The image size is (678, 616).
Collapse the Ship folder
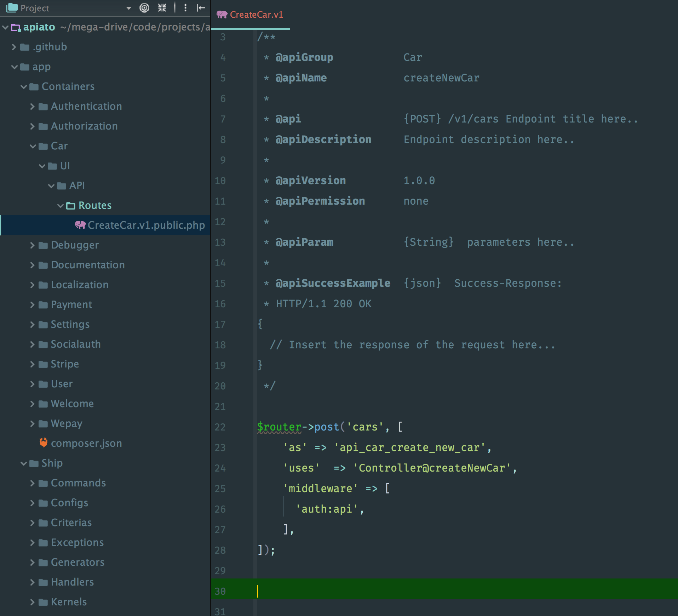tap(23, 463)
